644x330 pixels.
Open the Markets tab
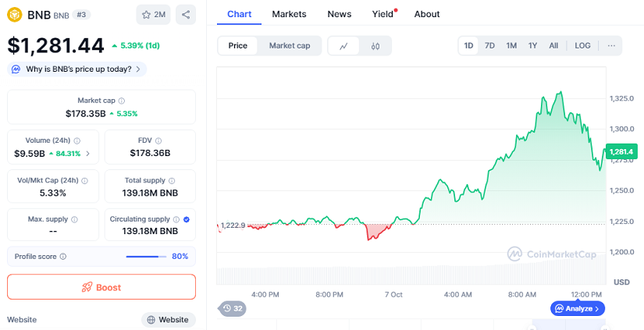click(289, 14)
